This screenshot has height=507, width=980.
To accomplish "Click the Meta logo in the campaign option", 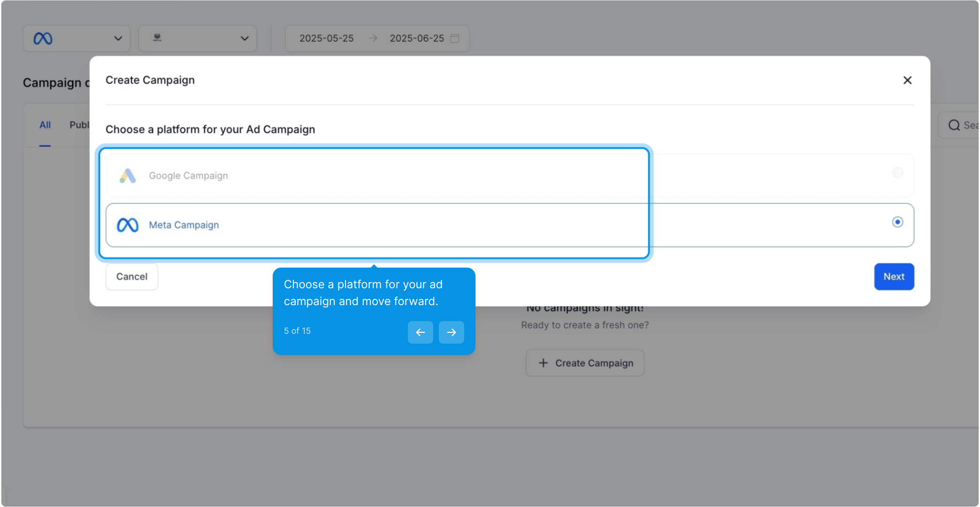I will [128, 225].
